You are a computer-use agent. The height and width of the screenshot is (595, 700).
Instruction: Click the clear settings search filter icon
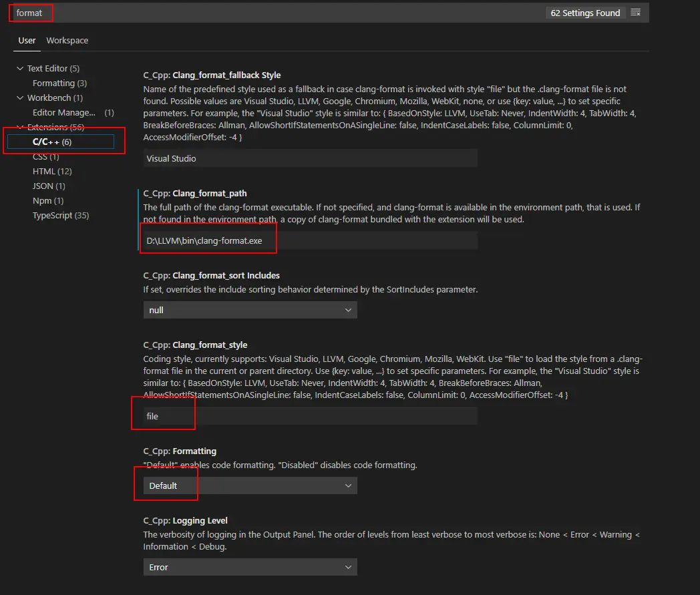635,13
